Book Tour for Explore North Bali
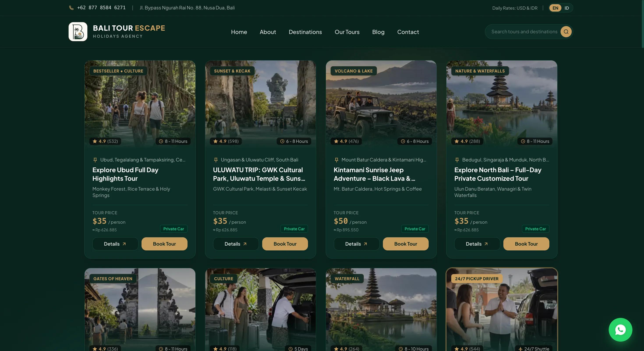 click(526, 244)
